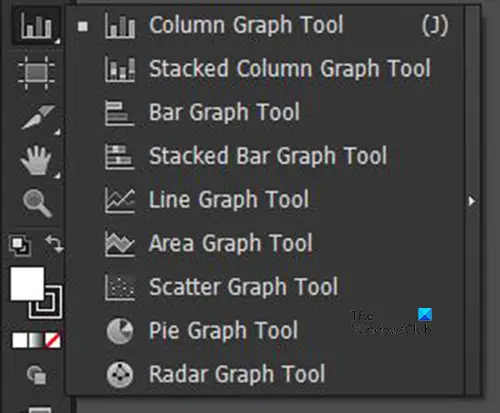Click Bar Graph icon in flyout
The height and width of the screenshot is (413, 500).
(119, 113)
